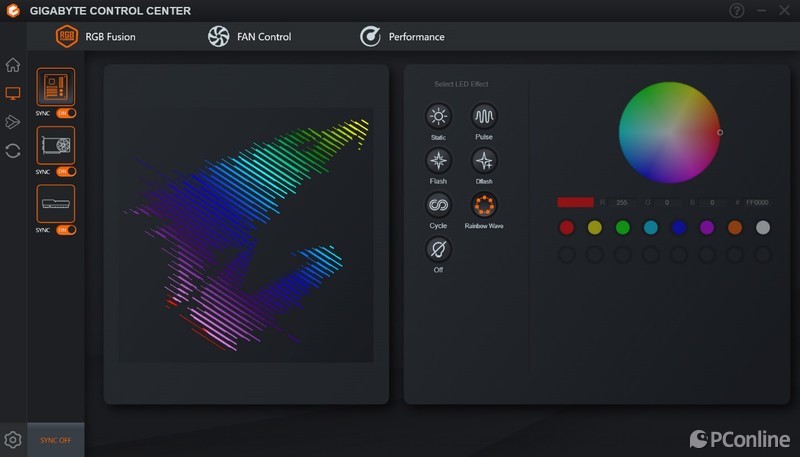
Task: Toggle memory module SYNC switch
Action: pos(66,230)
